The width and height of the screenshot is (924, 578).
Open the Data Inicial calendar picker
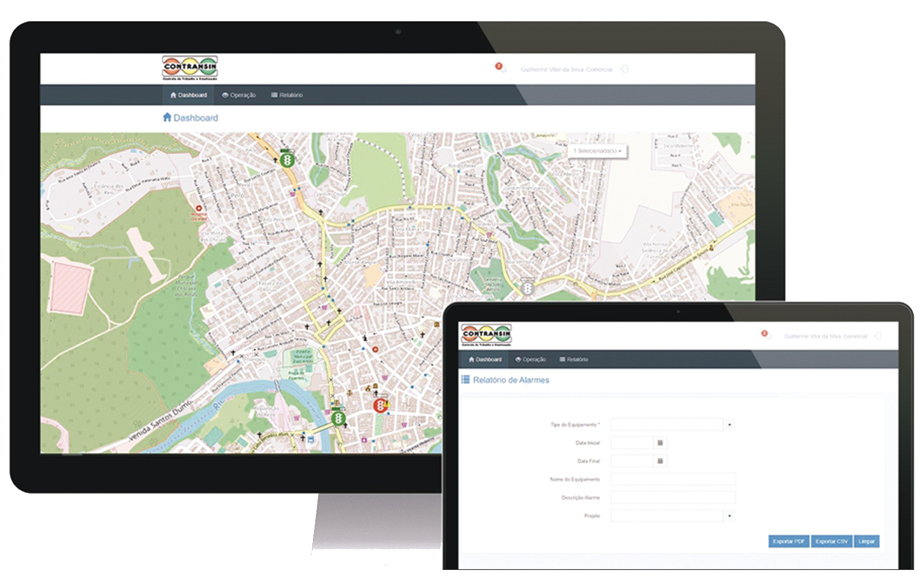pyautogui.click(x=660, y=443)
